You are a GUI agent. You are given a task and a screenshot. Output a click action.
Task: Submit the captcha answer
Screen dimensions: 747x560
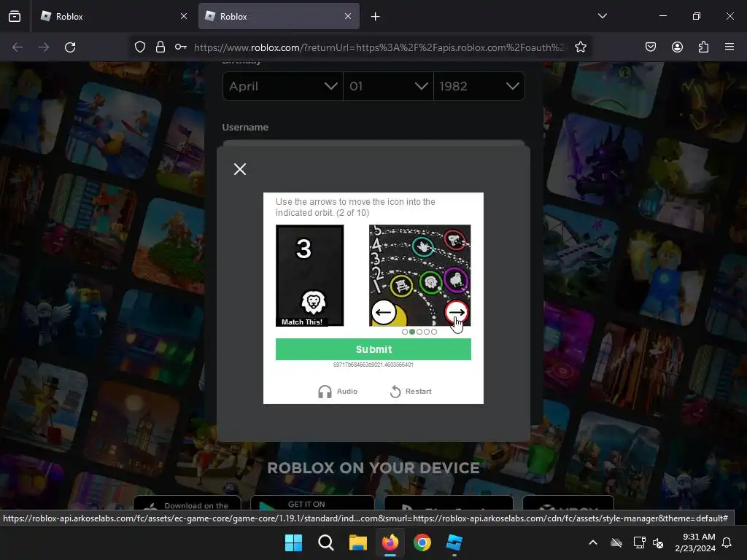(373, 349)
